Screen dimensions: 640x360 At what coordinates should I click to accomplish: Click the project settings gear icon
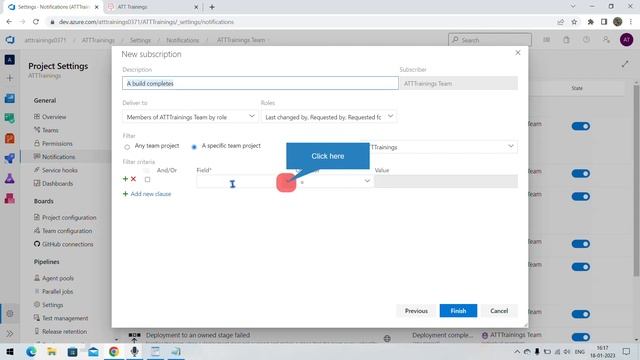[x=10, y=313]
